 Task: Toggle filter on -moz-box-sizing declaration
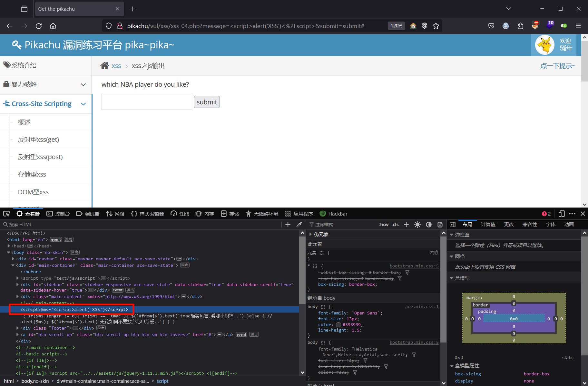[399, 278]
